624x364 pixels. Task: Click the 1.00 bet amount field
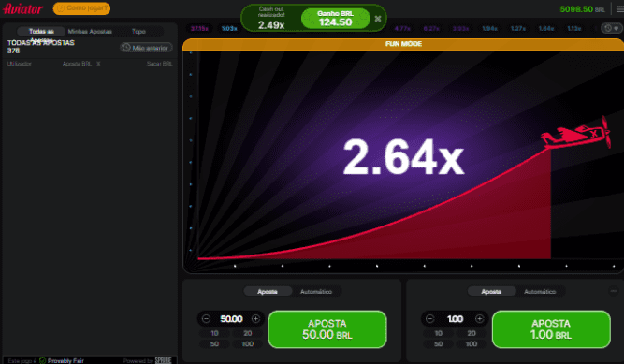coord(455,318)
